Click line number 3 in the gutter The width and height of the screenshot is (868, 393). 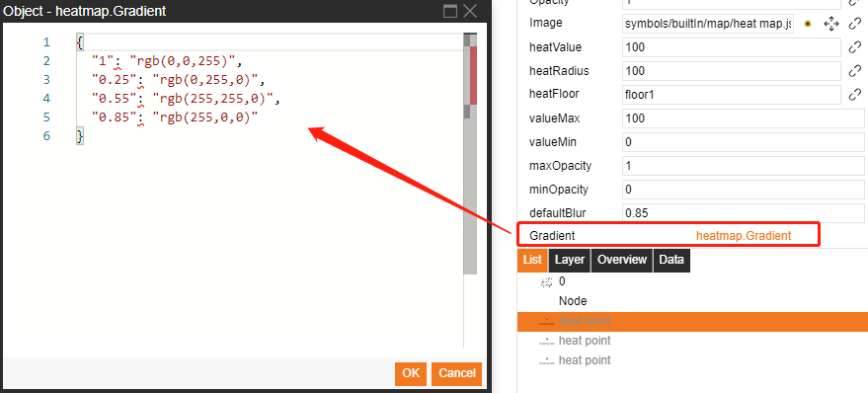(46, 80)
